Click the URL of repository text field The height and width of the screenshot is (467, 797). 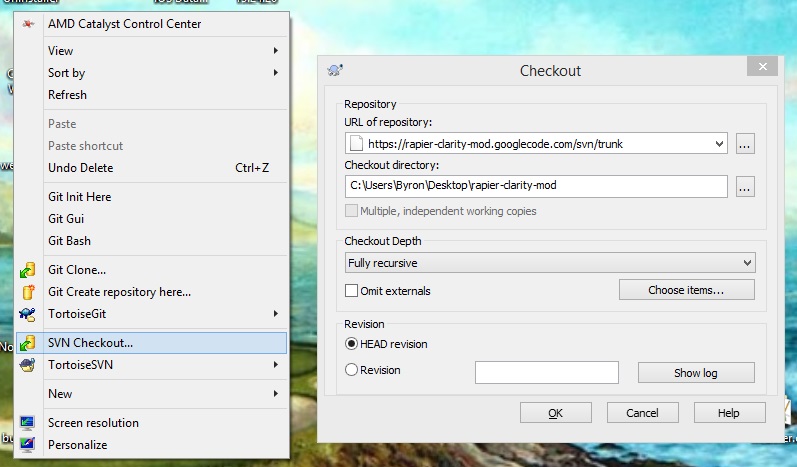point(536,143)
